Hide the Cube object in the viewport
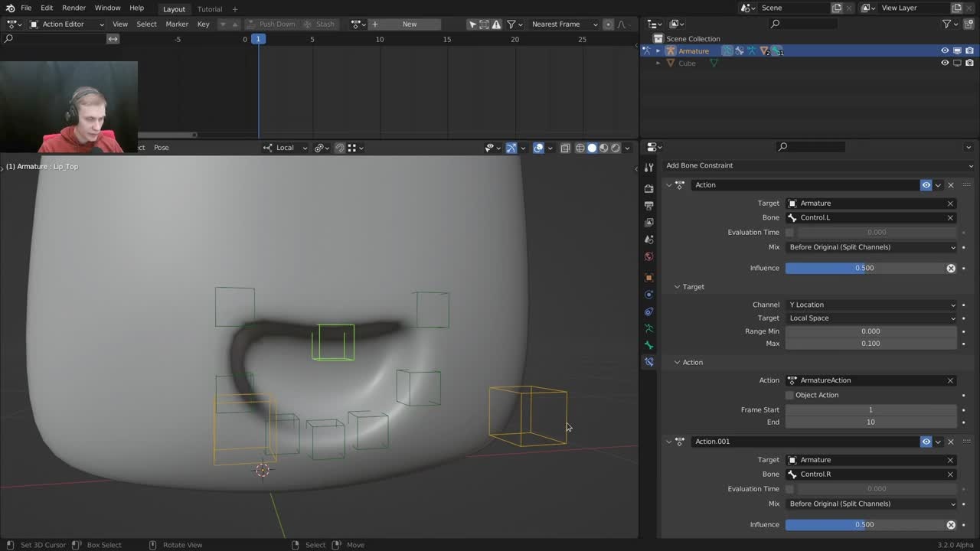Image resolution: width=980 pixels, height=551 pixels. click(x=945, y=63)
